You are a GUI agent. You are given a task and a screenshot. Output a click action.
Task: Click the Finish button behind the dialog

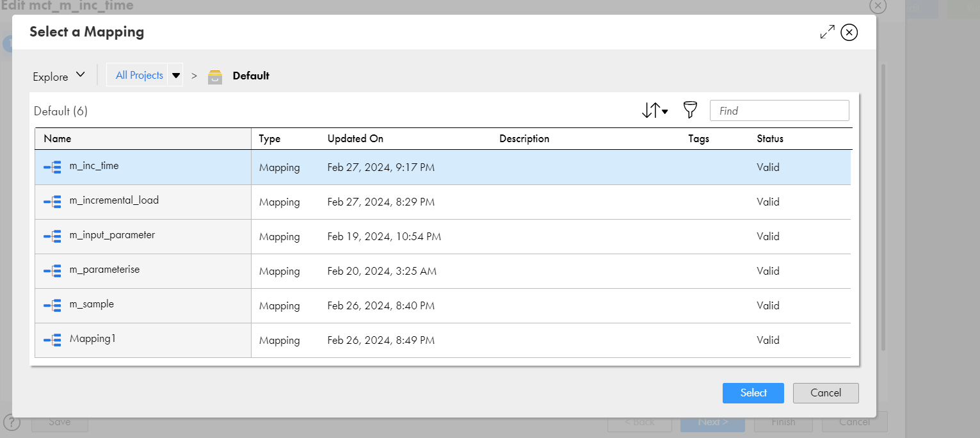coord(783,422)
